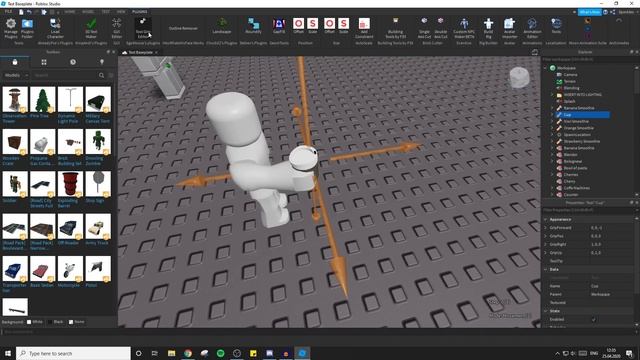Click the Toolbox search magnifier icon

point(101,75)
